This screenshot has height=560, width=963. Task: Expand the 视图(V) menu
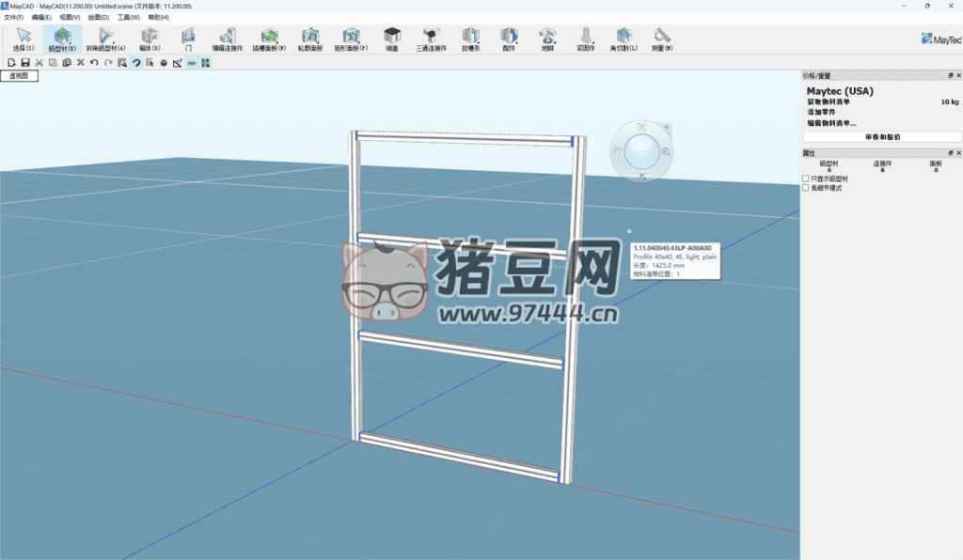coord(70,17)
